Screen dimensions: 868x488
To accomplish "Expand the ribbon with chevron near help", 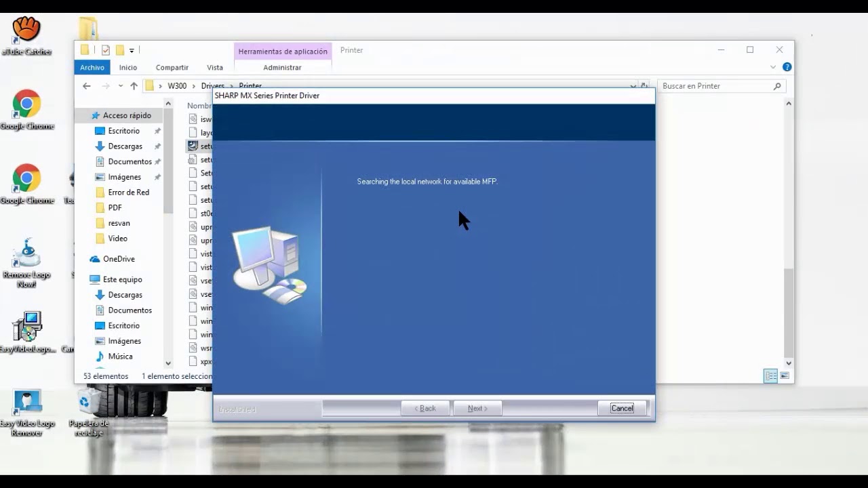I will click(x=773, y=67).
